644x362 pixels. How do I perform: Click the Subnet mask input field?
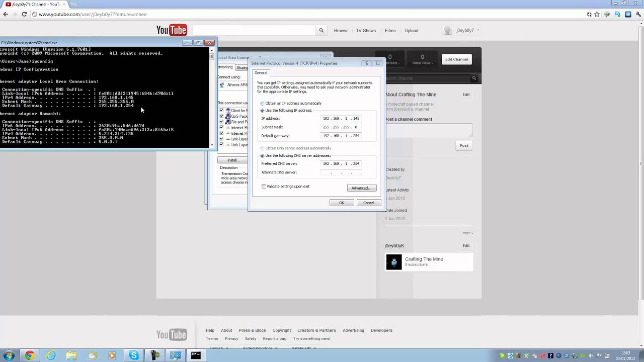(341, 127)
